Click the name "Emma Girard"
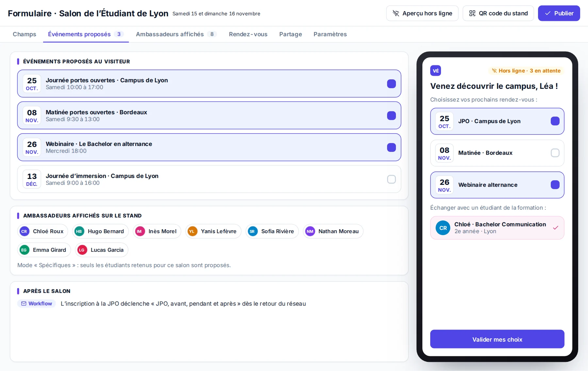The image size is (588, 371). coord(49,250)
